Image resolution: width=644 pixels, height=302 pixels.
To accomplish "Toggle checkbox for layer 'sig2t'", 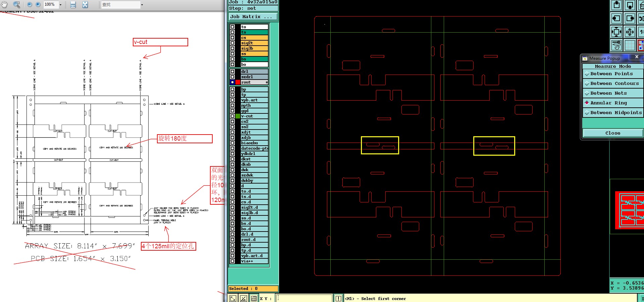I will (232, 43).
